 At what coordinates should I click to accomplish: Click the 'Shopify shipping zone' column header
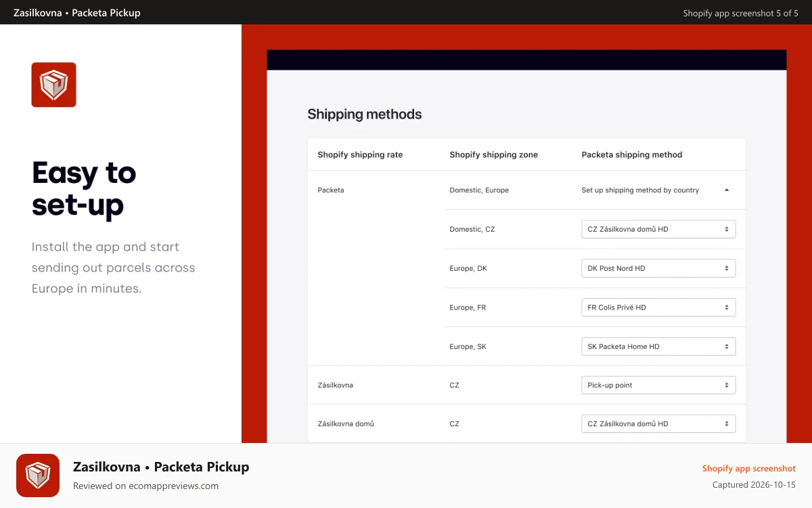[493, 154]
